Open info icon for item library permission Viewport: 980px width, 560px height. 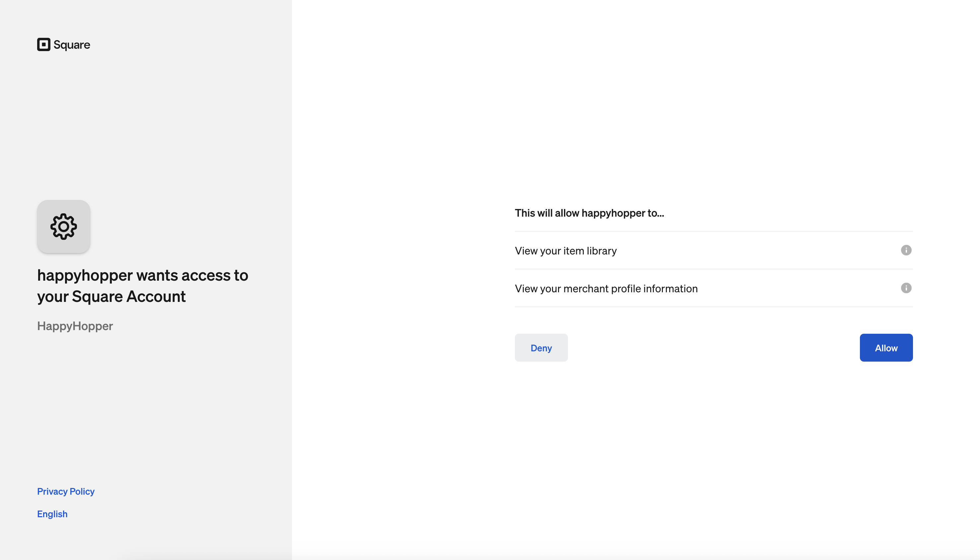[906, 250]
